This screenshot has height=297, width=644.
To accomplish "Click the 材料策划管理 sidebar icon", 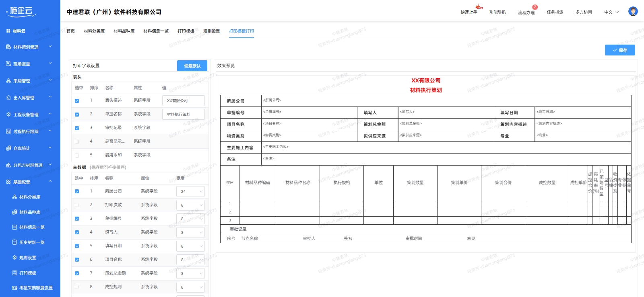I will click(8, 47).
